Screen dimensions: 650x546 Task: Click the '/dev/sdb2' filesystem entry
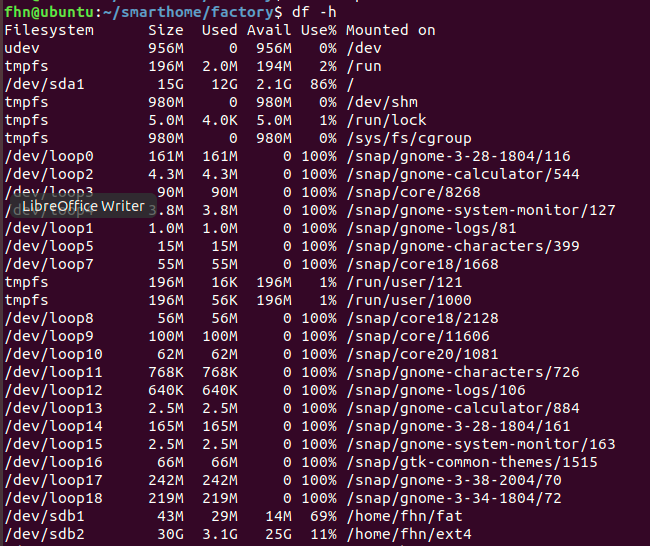point(45,535)
